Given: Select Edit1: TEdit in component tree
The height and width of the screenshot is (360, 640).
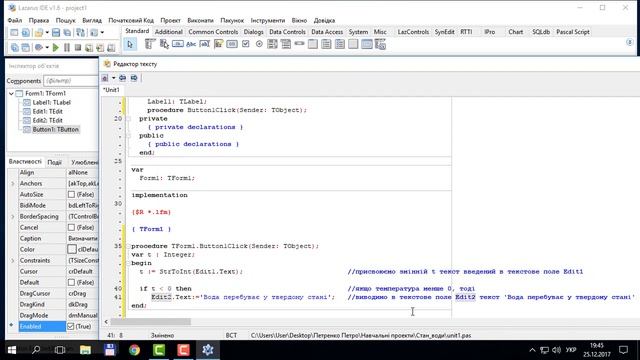Looking at the screenshot, I should [47, 111].
